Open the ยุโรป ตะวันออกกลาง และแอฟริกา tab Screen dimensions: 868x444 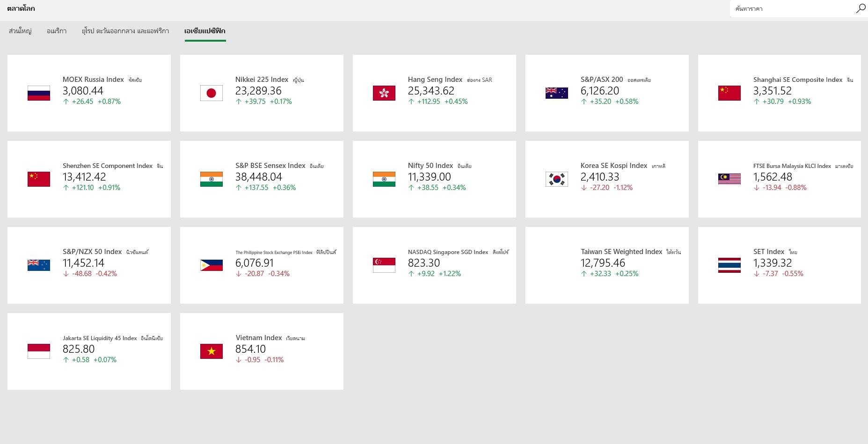tap(125, 31)
